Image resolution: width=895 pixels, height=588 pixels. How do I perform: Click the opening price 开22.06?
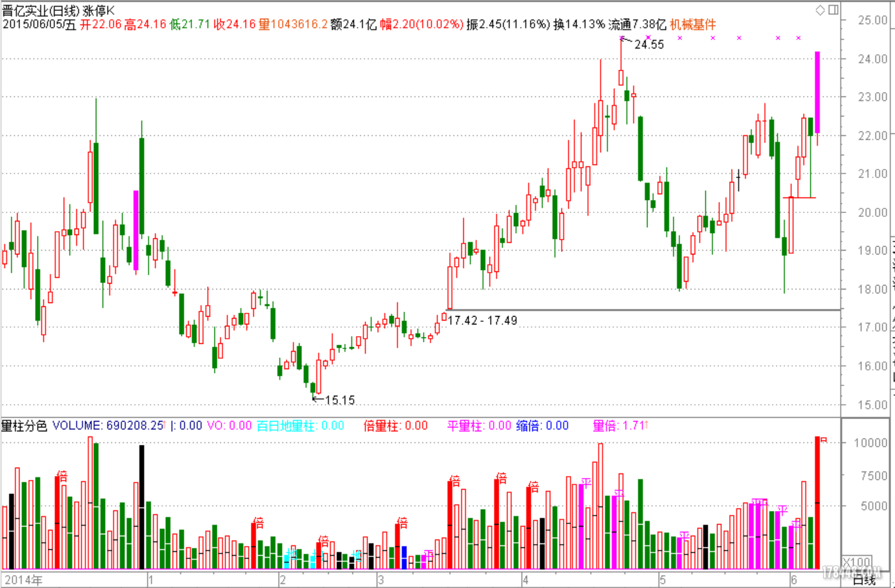(100, 25)
